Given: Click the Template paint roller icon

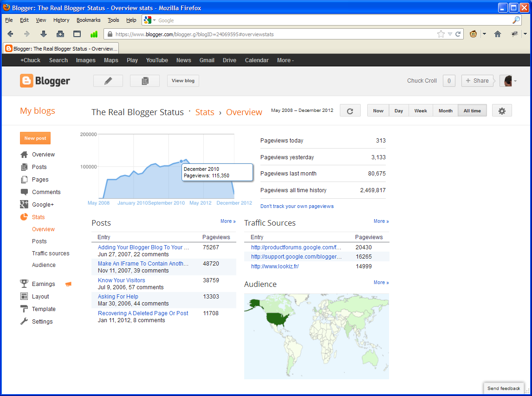Looking at the screenshot, I should (24, 309).
